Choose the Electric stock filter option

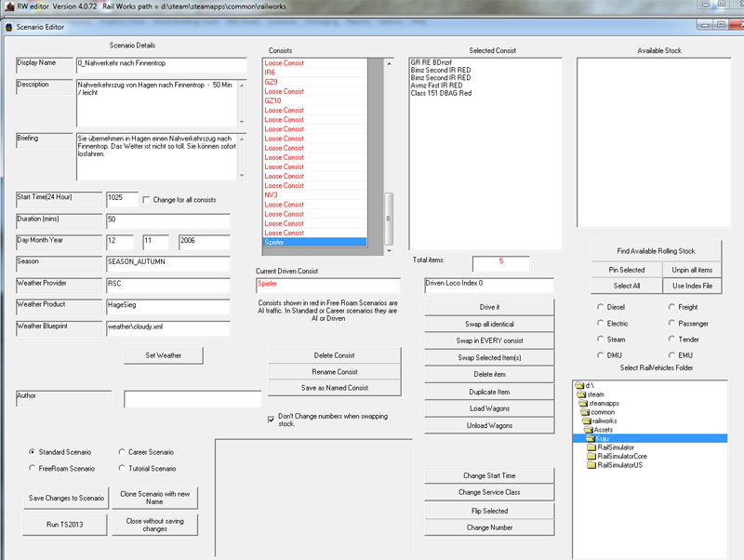click(600, 323)
